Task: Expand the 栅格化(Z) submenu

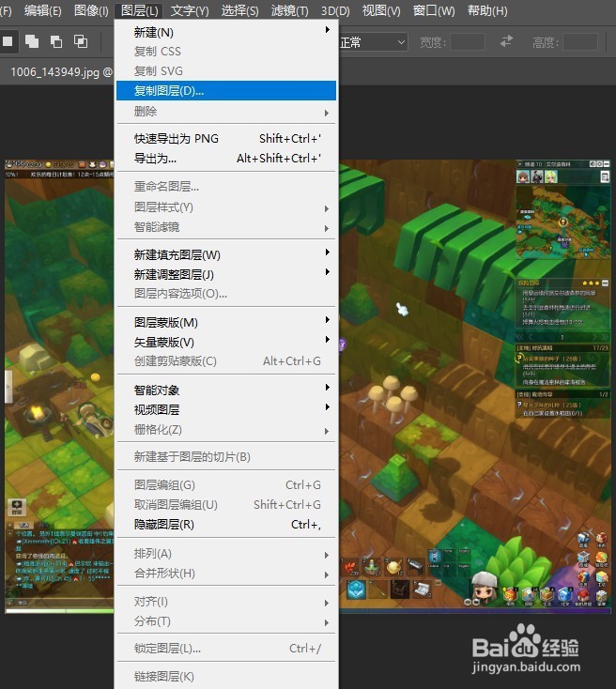Action: coord(226,429)
